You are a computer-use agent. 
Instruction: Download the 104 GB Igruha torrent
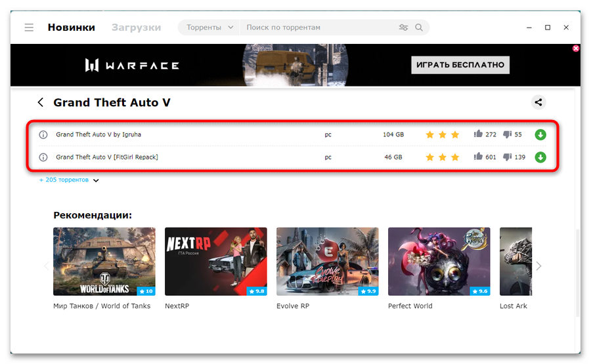540,134
